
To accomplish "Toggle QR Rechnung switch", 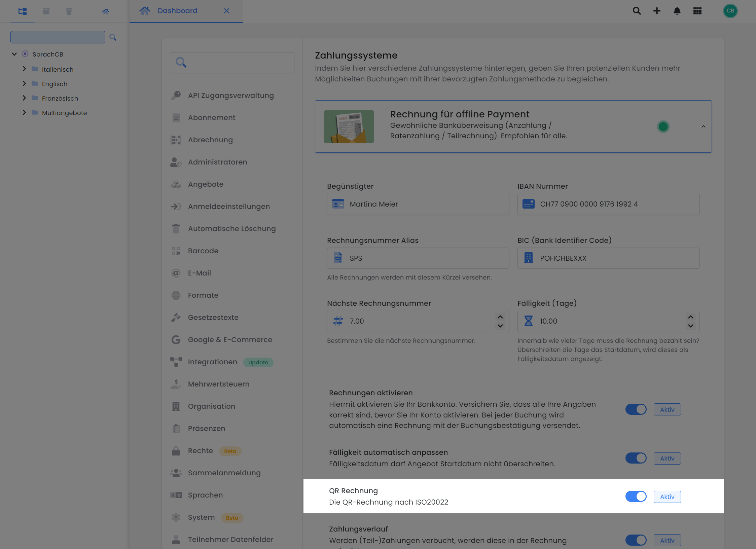I will pyautogui.click(x=636, y=497).
